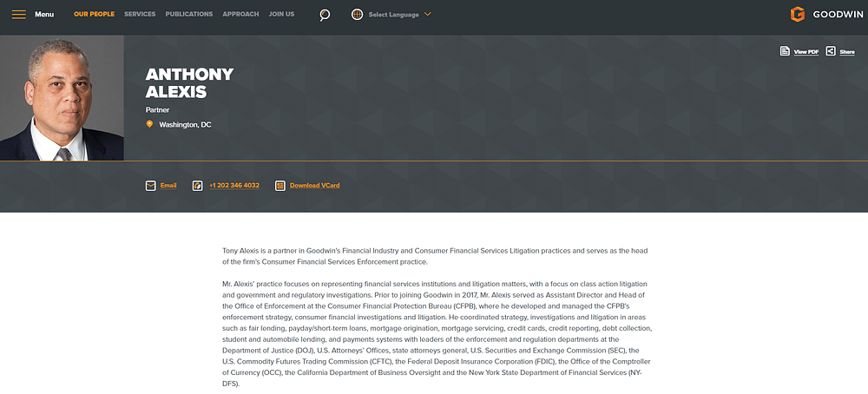The height and width of the screenshot is (394, 868).
Task: Click Anthony Alexis portrait photo
Action: [62, 98]
